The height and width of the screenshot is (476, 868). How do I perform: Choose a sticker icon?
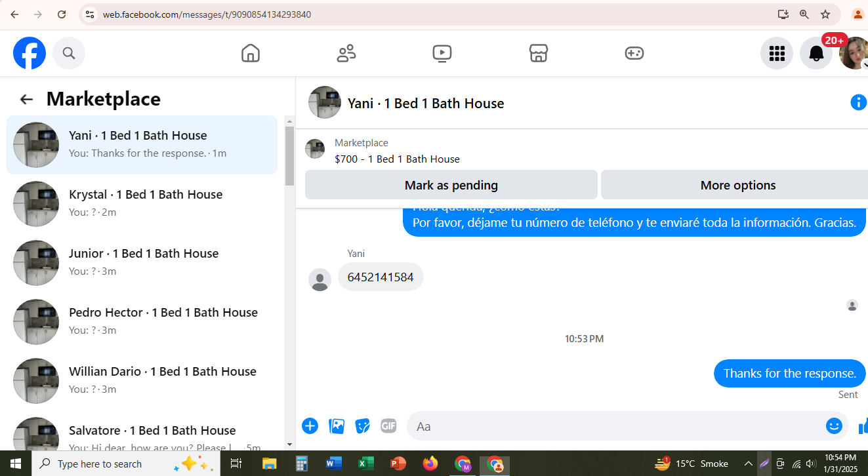point(363,426)
